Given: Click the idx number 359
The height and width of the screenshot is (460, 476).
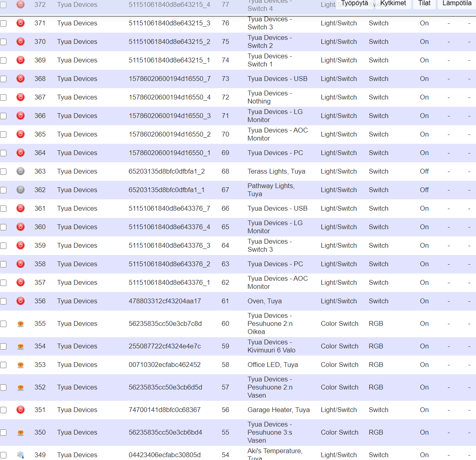Looking at the screenshot, I should (x=40, y=245).
